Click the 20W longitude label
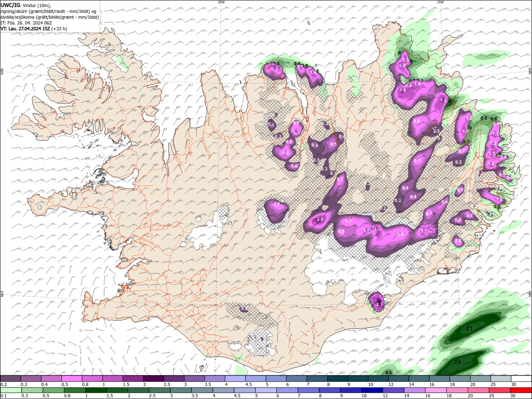This screenshot has height=399, width=532. (x=221, y=2)
